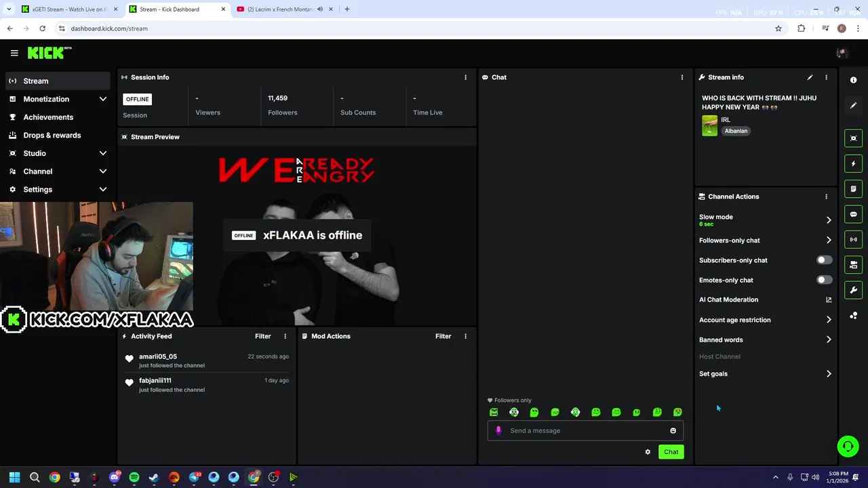
Task: Open Stream info three-dot options
Action: click(x=826, y=77)
